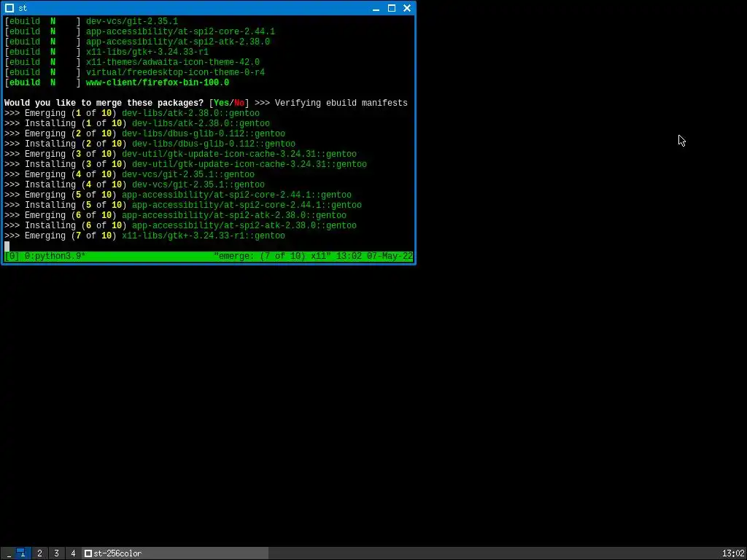Click the tmux status date 13:02 07-May-22
This screenshot has width=747, height=560.
[374, 256]
